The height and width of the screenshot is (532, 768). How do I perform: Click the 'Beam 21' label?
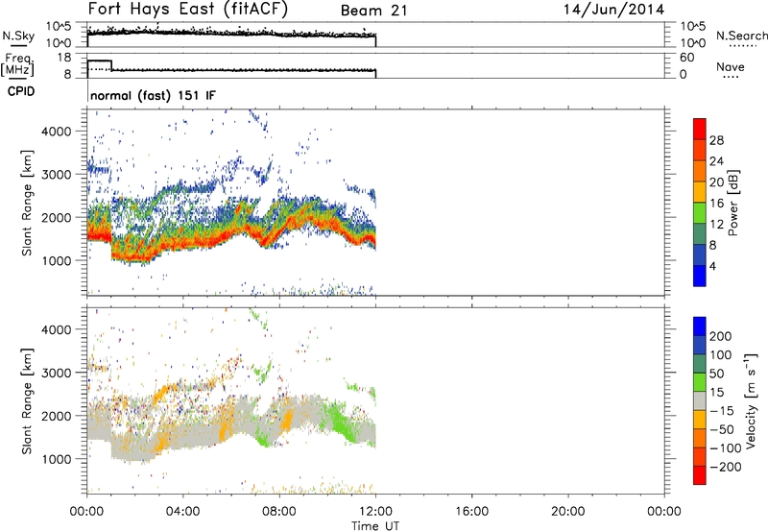[373, 11]
